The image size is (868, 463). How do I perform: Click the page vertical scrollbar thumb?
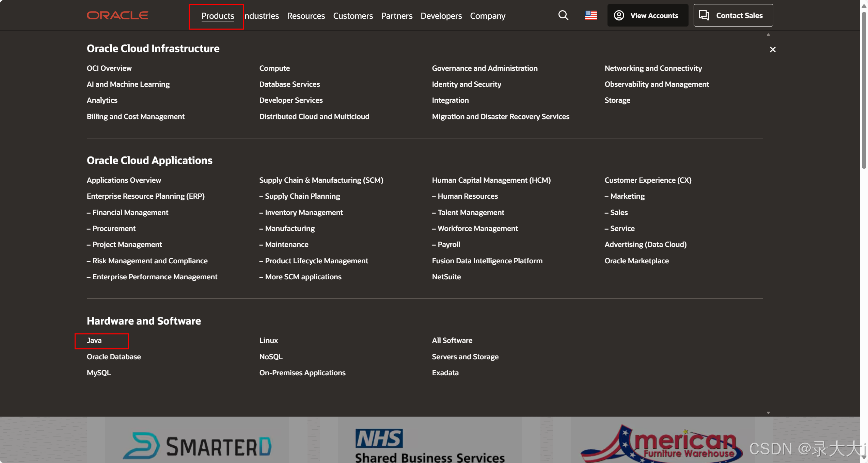click(864, 90)
